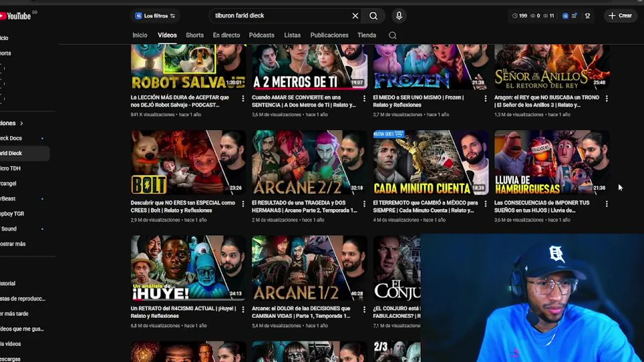Viewport: 644px width, 362px height.
Task: Clear the search box with the X icon
Action: [x=355, y=16]
